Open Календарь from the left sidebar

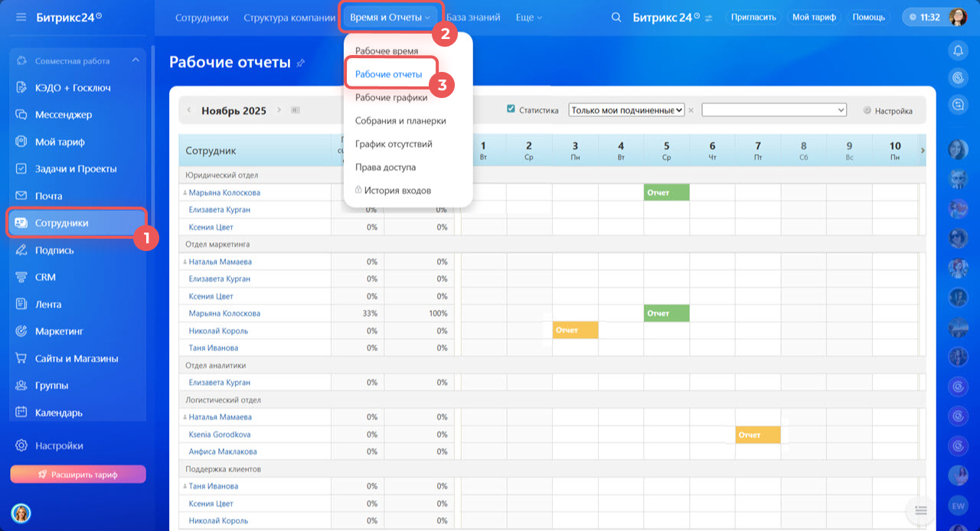click(58, 413)
